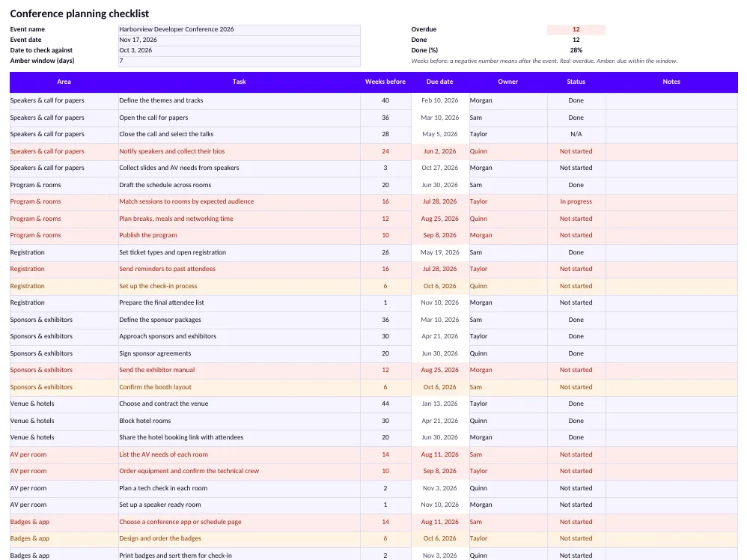Select the Task column header

tap(240, 82)
